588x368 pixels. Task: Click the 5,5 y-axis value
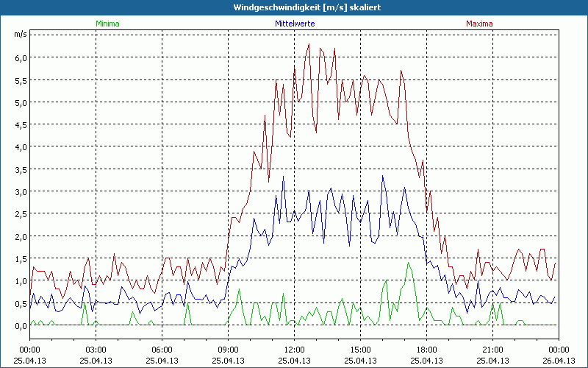21,80
